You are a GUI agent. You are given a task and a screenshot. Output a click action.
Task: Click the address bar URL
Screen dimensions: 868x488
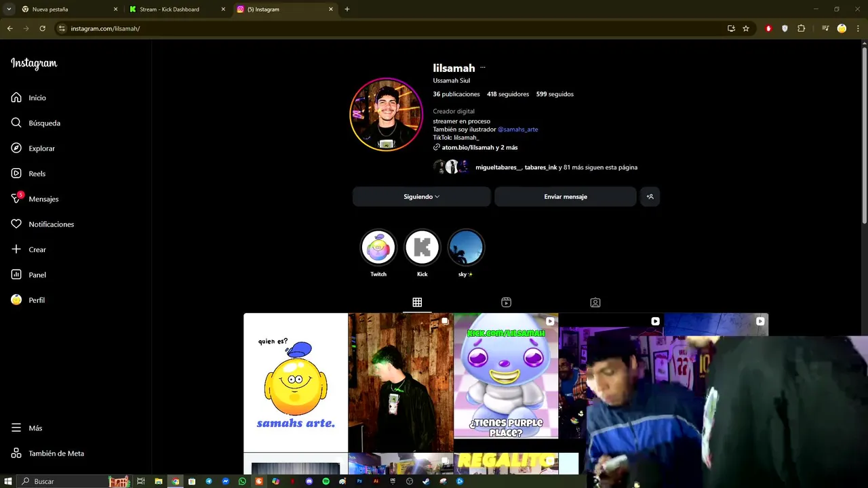(x=105, y=28)
